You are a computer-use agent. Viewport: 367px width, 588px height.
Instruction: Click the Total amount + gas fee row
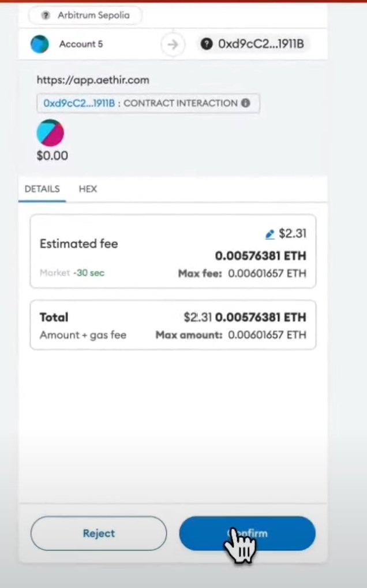(x=173, y=325)
